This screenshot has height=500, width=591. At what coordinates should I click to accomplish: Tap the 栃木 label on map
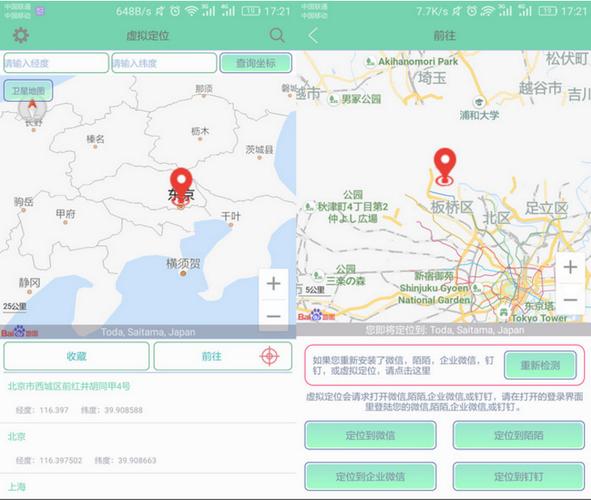pyautogui.click(x=200, y=131)
